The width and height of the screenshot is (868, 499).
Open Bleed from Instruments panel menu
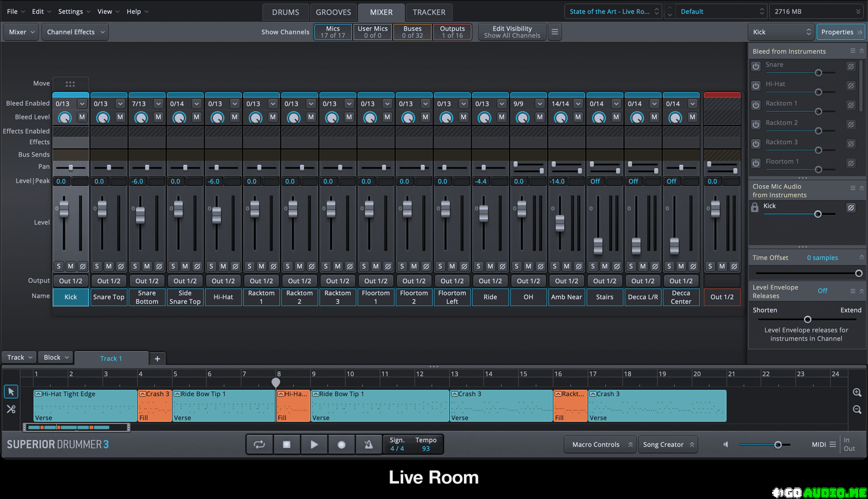[853, 51]
